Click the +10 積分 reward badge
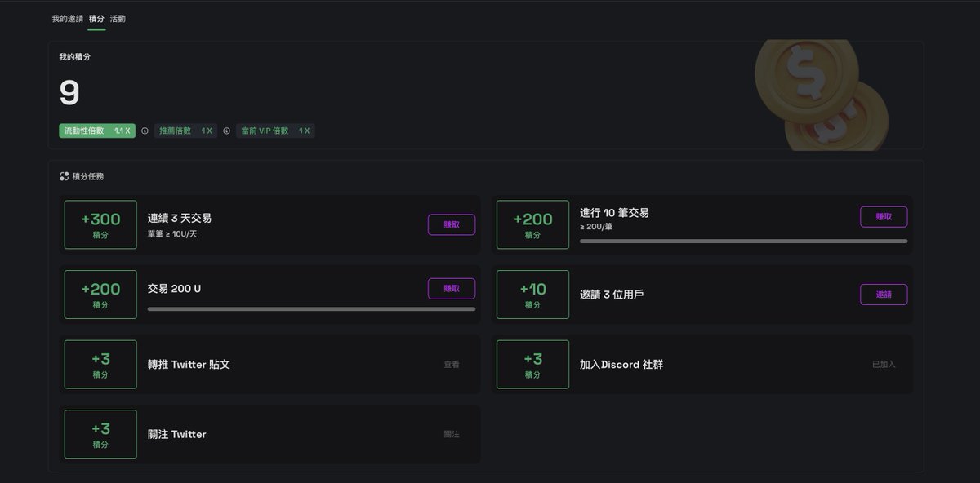This screenshot has width=980, height=483. (x=532, y=295)
